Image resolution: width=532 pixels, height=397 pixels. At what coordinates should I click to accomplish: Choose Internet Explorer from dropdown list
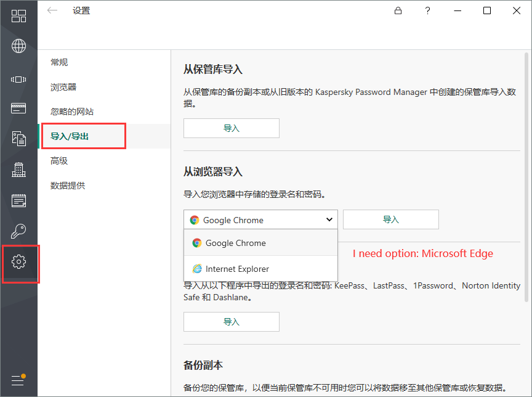[x=260, y=269]
